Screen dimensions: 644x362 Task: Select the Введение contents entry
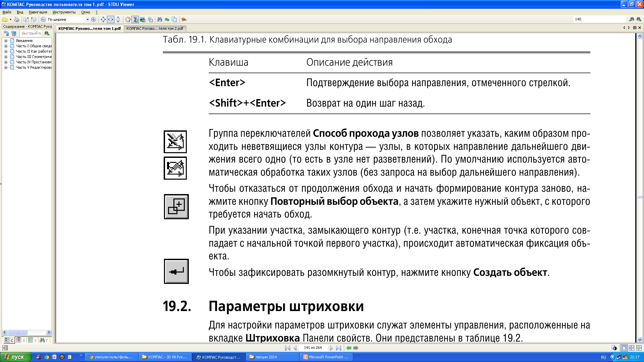point(24,41)
